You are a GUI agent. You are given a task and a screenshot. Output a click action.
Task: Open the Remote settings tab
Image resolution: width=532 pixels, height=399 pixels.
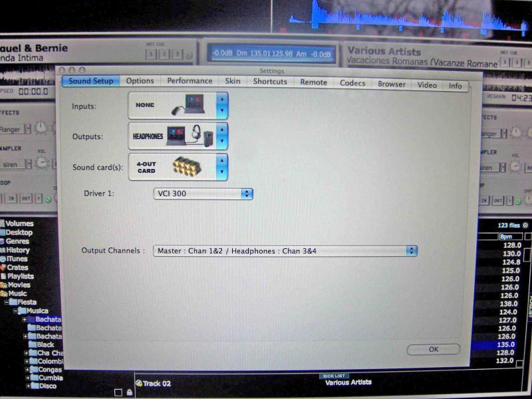point(313,82)
